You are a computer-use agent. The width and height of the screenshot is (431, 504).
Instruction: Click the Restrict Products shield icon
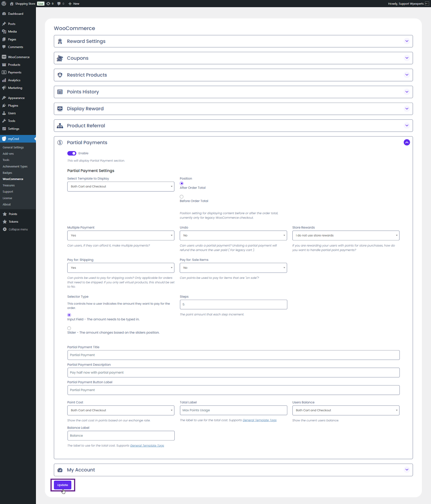coord(60,75)
